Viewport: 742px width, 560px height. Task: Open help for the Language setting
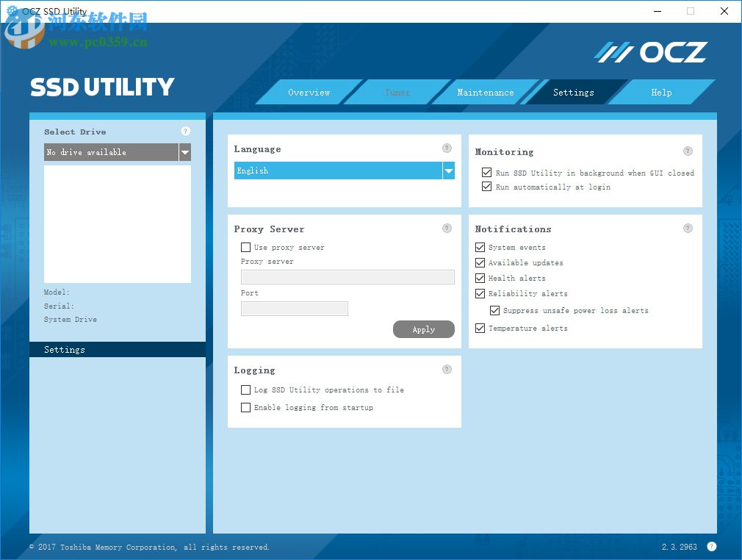tap(447, 148)
